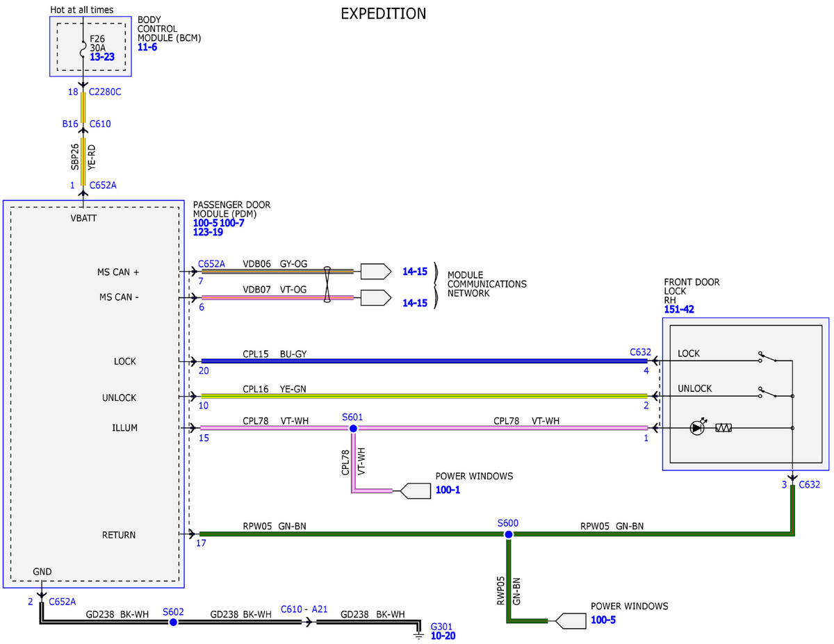The width and height of the screenshot is (834, 644).
Task: Click pin number 20 on LOCK wire
Action: point(203,371)
